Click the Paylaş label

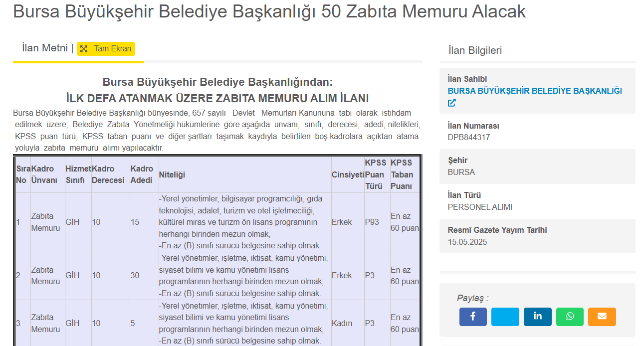473,298
